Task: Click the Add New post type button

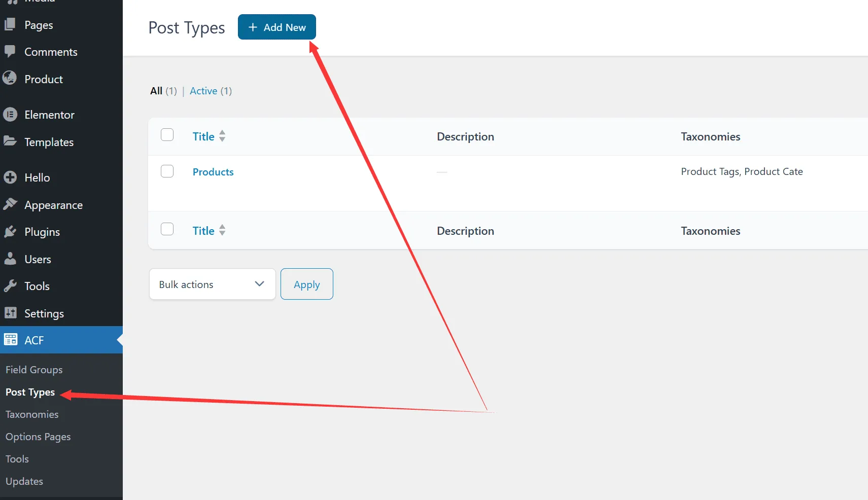Action: (276, 27)
